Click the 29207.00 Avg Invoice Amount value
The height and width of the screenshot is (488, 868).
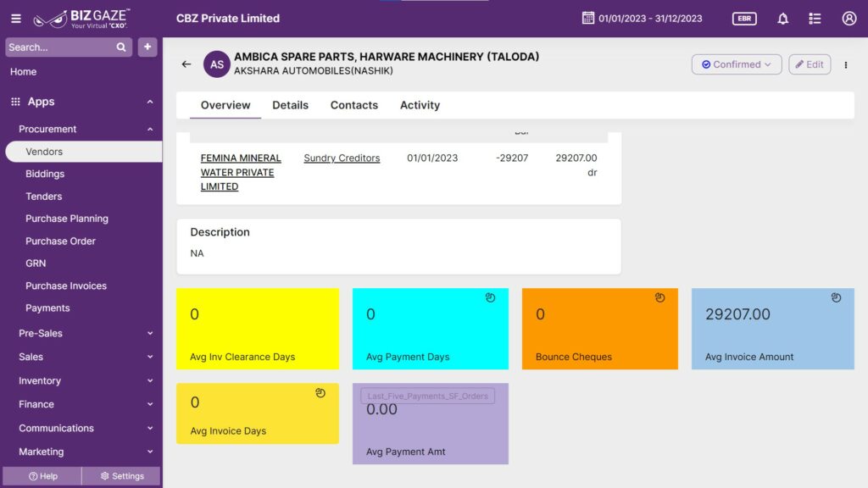pos(737,314)
